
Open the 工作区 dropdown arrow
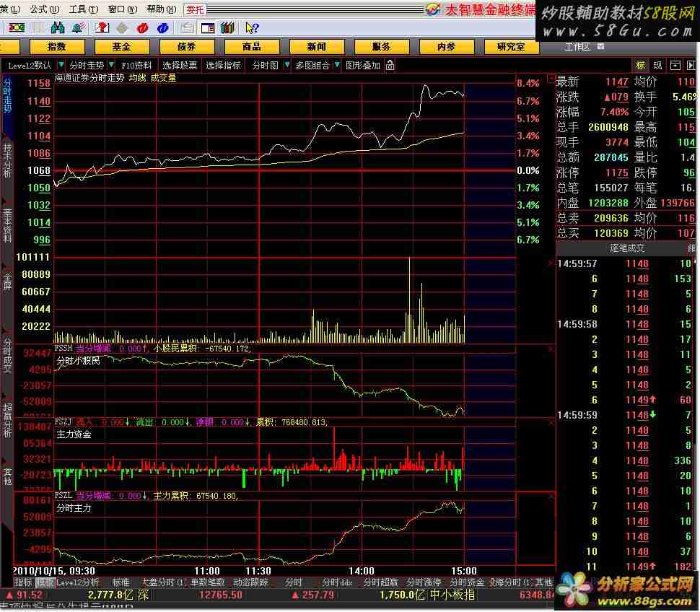tap(600, 46)
